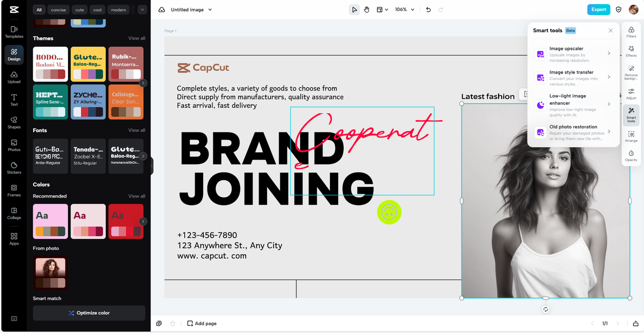The image size is (644, 333).
Task: Open the Upload panel
Action: [x=14, y=77]
